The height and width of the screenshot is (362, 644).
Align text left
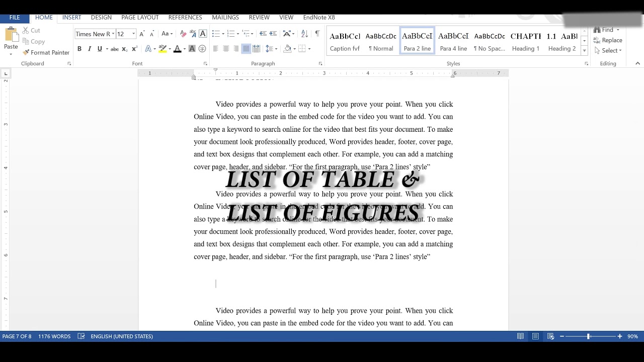click(216, 49)
